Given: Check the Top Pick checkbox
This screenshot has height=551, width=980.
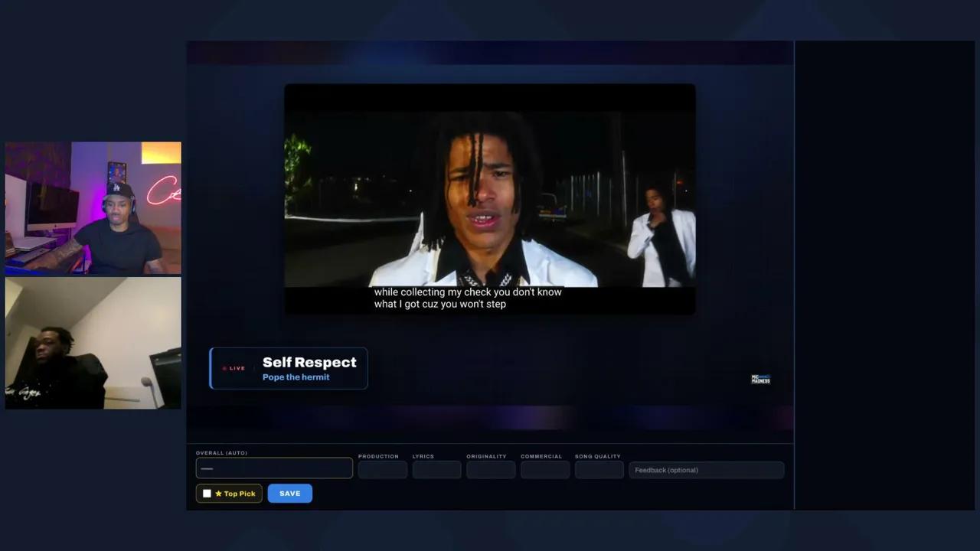Looking at the screenshot, I should 207,494.
